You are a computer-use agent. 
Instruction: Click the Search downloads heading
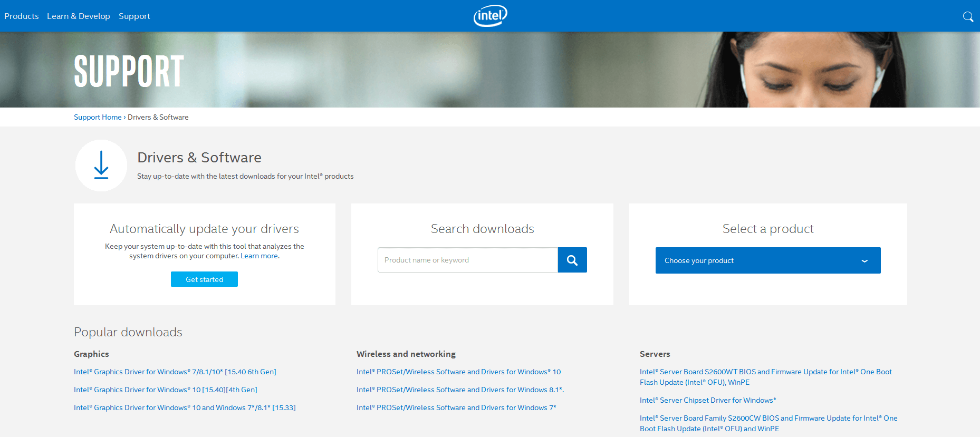coord(483,229)
